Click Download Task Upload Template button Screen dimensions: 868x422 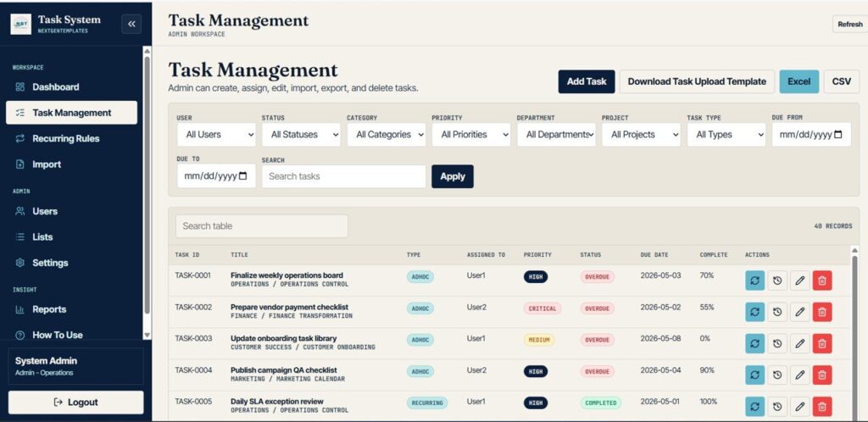(x=697, y=81)
